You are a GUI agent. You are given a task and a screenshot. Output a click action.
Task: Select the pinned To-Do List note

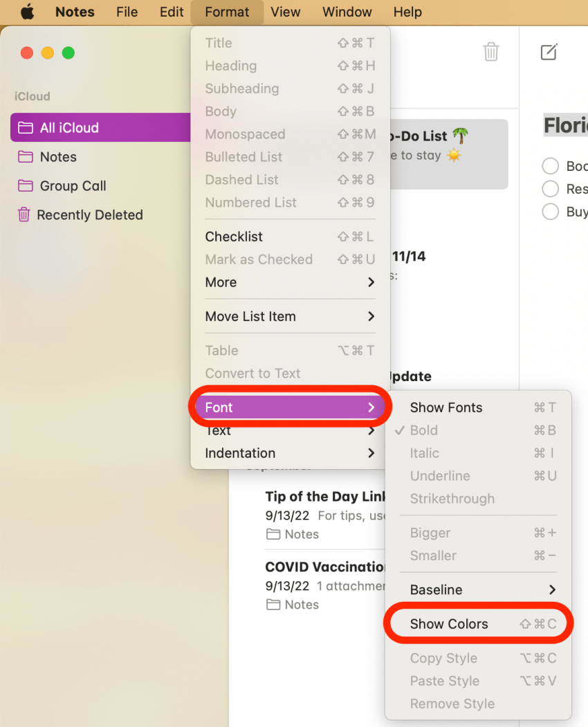(x=450, y=154)
